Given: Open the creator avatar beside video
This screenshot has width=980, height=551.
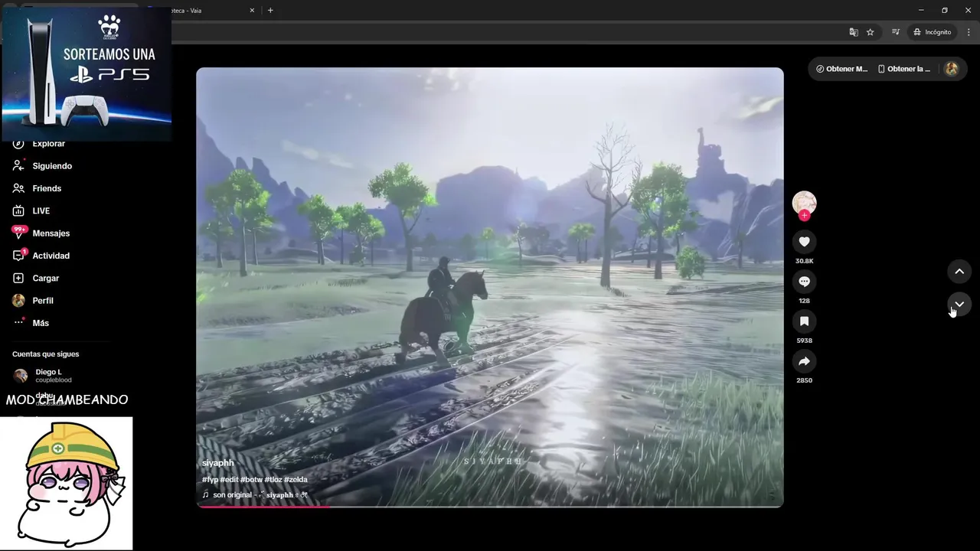Looking at the screenshot, I should [x=804, y=202].
